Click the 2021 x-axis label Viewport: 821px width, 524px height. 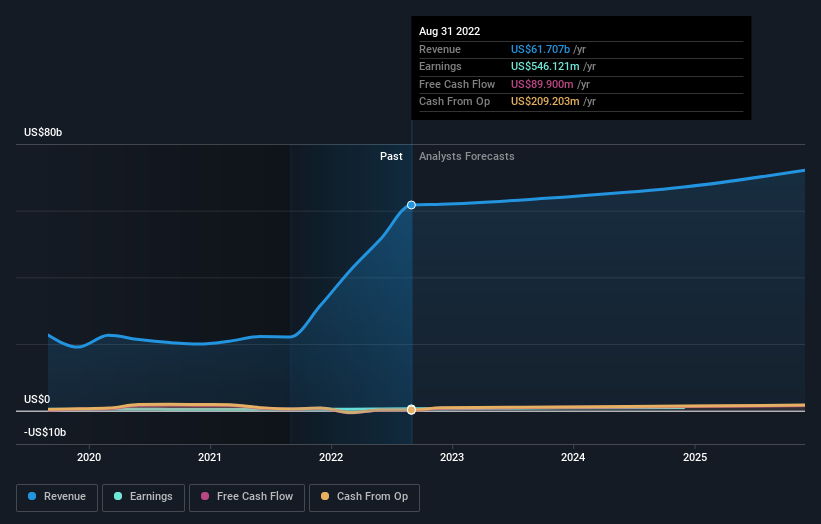210,457
